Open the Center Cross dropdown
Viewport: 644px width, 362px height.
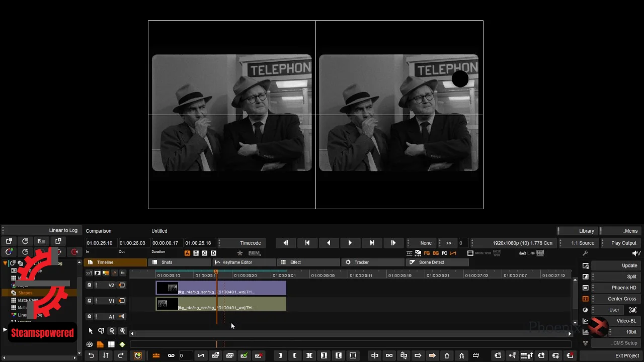pos(617,299)
